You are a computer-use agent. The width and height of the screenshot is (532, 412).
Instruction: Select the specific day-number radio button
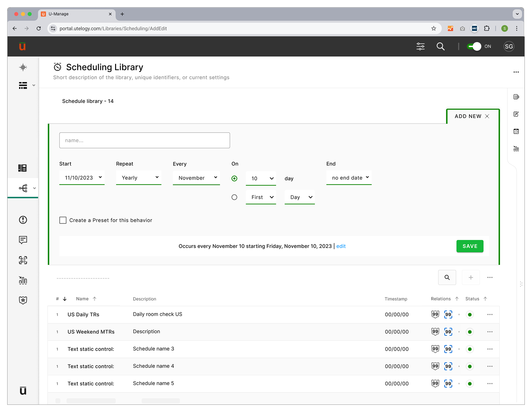tap(234, 178)
